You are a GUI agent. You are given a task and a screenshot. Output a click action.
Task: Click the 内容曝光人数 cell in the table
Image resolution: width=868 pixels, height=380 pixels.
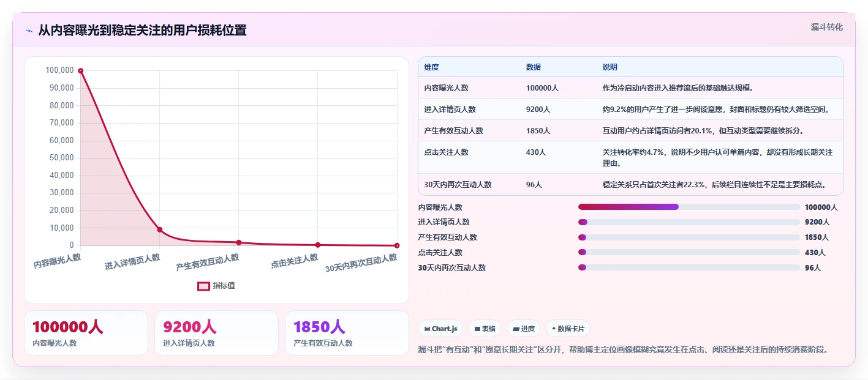pos(446,88)
